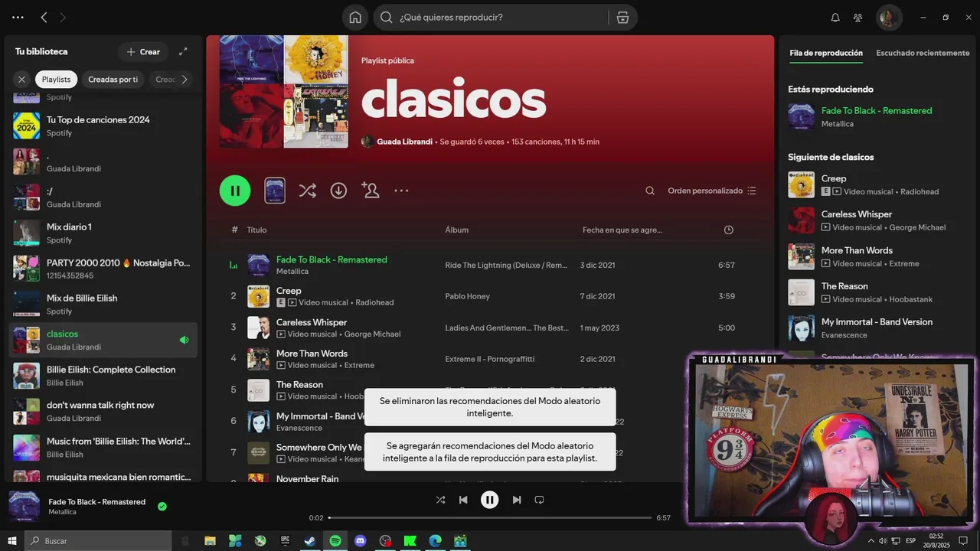The height and width of the screenshot is (551, 980).
Task: Expand Tu biblioteca with the expand arrows
Action: tap(183, 51)
